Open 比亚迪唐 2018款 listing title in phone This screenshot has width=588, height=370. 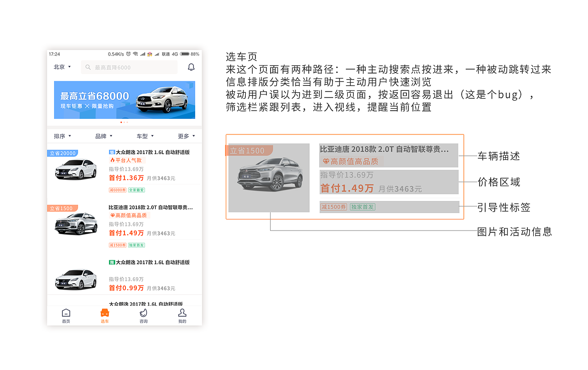click(151, 207)
